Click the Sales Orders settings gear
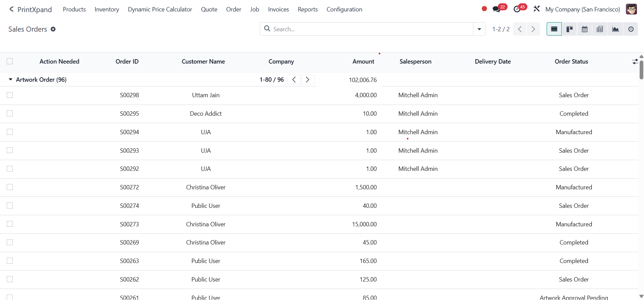The width and height of the screenshot is (644, 300). (x=53, y=29)
